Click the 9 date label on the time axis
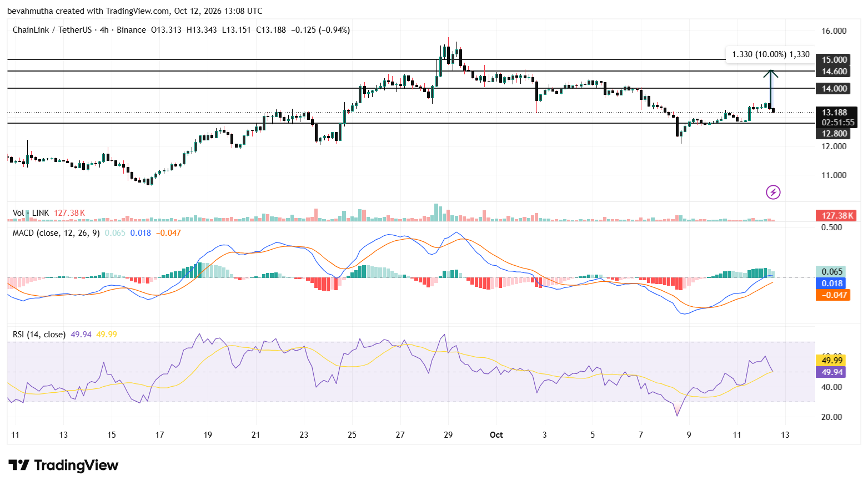 pos(689,435)
